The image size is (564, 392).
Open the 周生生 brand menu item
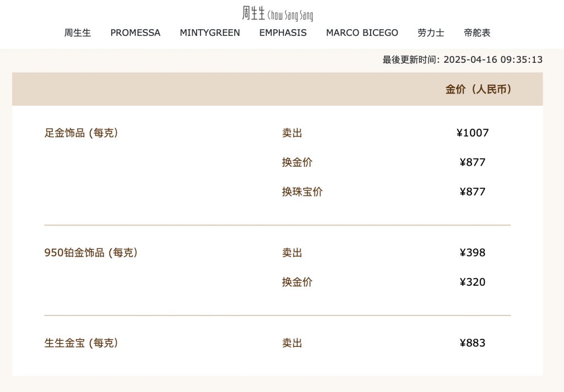(78, 33)
